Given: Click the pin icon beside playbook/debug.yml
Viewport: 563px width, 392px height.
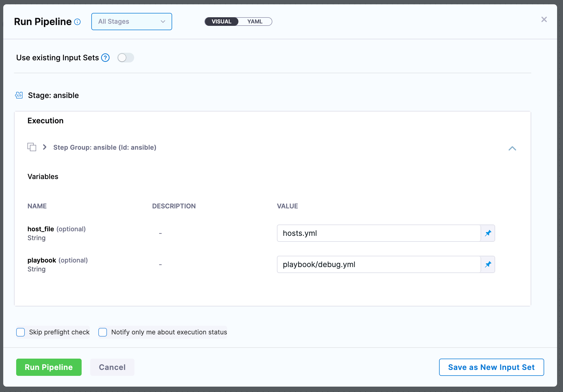Looking at the screenshot, I should coord(488,264).
